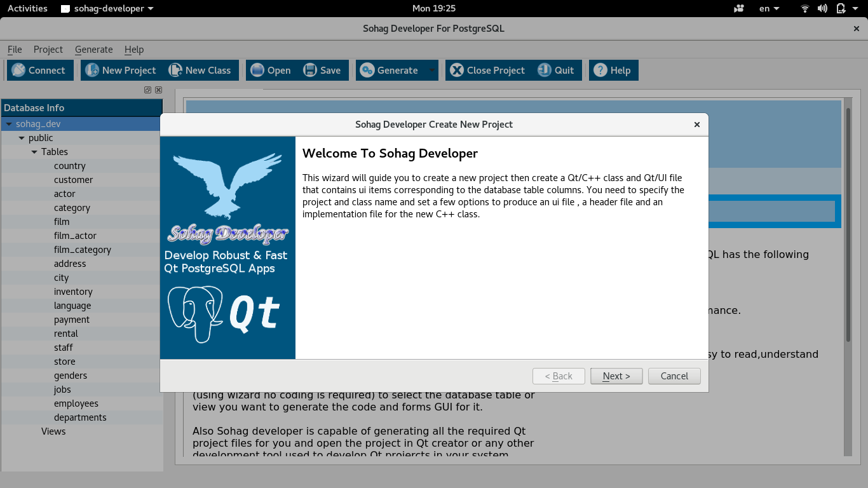
Task: Select the city table
Action: point(62,278)
